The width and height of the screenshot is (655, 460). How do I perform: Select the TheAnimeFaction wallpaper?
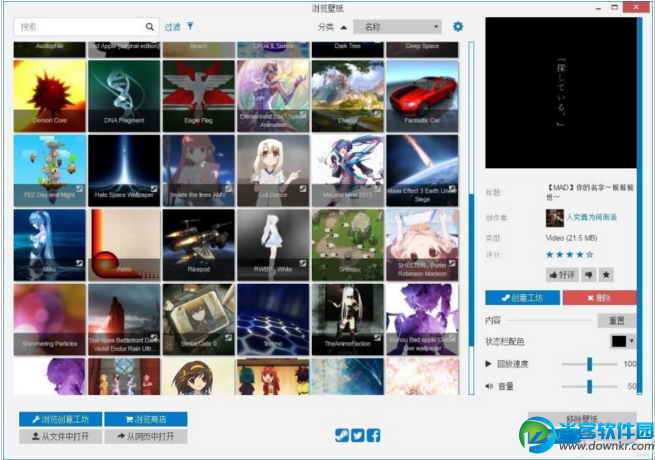click(348, 320)
